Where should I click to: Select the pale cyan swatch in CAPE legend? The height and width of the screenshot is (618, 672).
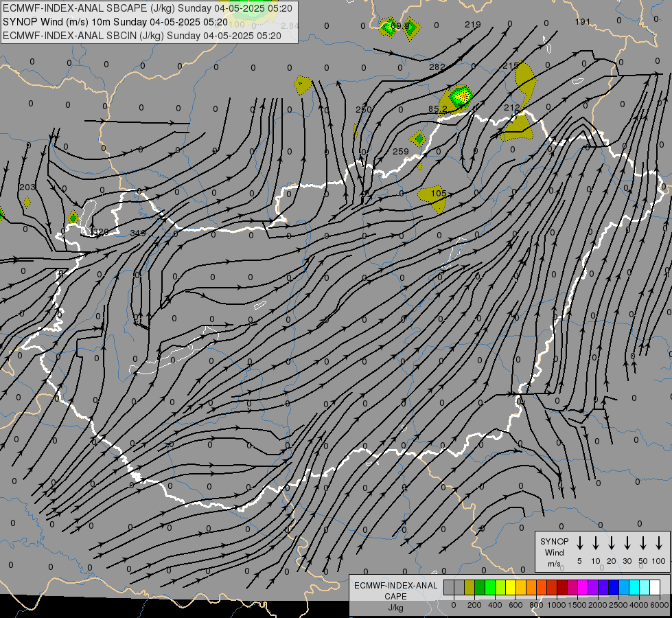pyautogui.click(x=644, y=587)
